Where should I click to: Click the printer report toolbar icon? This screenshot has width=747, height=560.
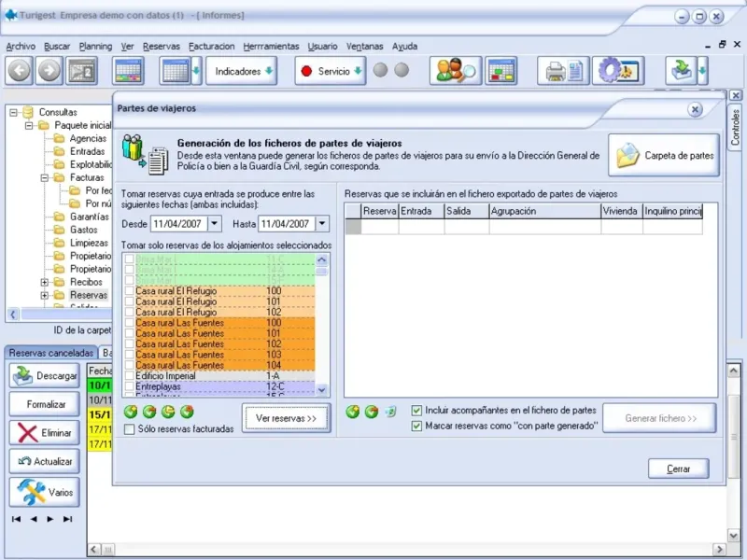pos(563,71)
